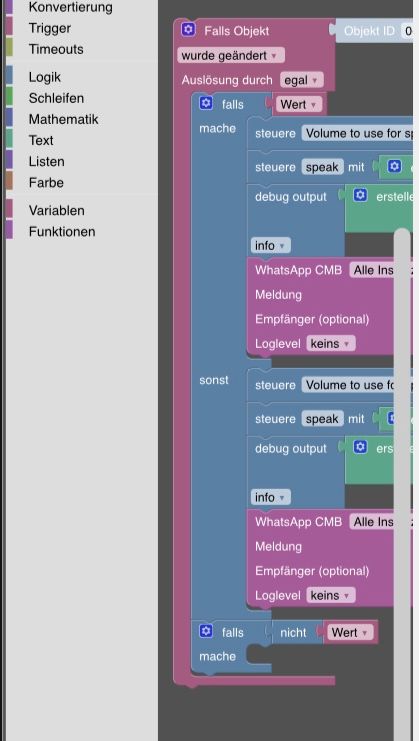Image resolution: width=419 pixels, height=741 pixels.
Task: Select Logik category in toolbox
Action: tap(44, 77)
